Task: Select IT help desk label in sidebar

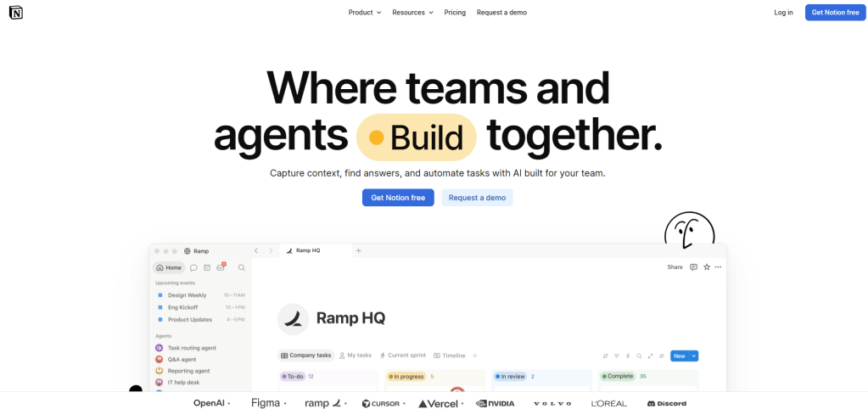Action: 184,383
